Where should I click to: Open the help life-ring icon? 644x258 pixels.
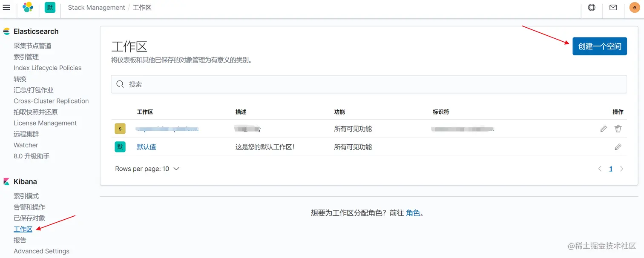(592, 7)
